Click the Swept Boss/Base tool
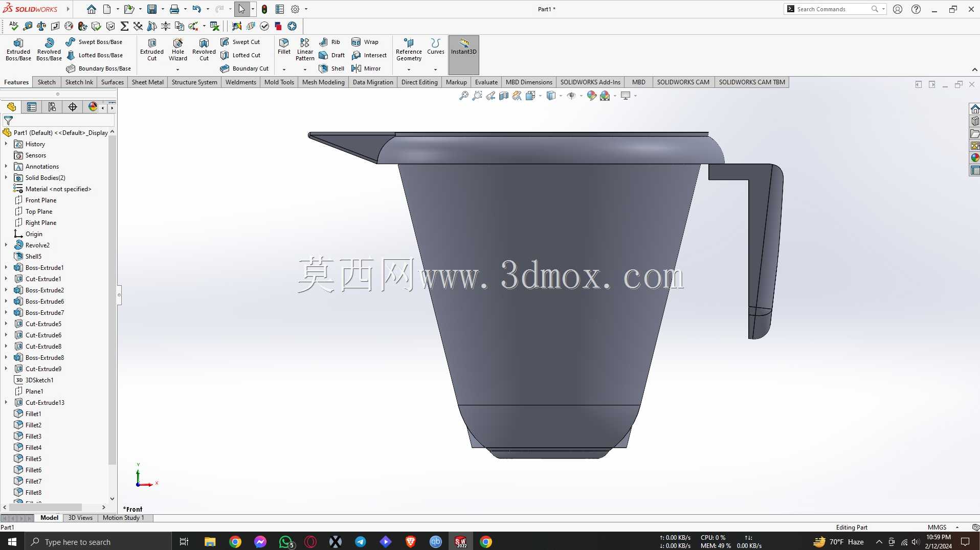This screenshot has height=550, width=980. [x=94, y=42]
